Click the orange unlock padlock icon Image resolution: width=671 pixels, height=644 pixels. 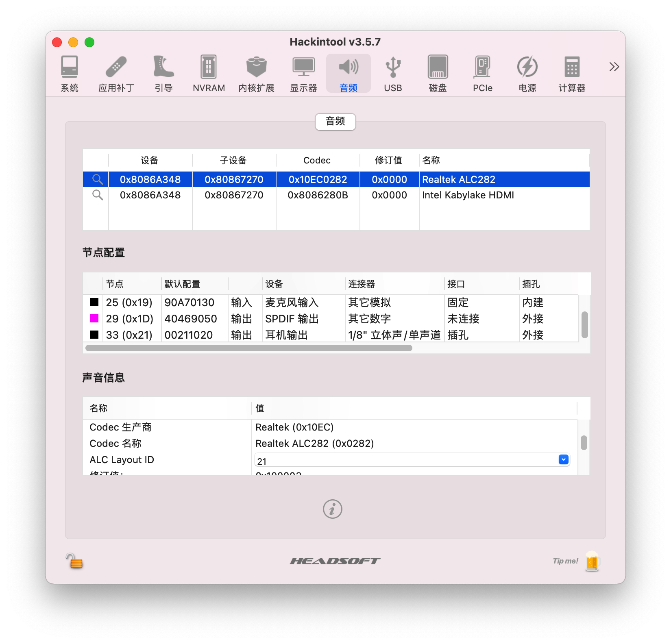74,561
